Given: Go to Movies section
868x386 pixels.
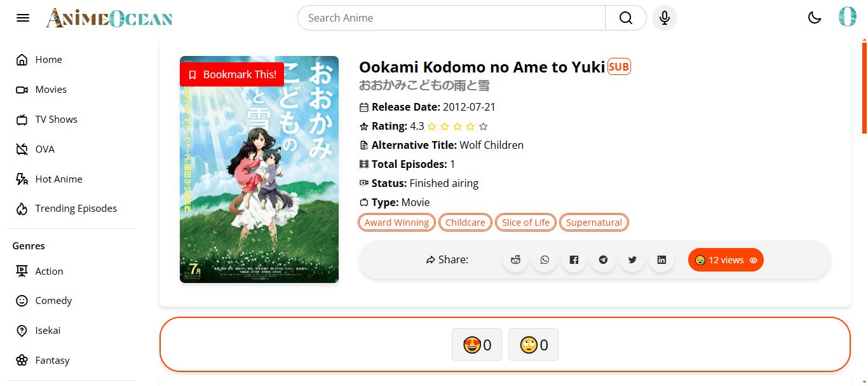Looking at the screenshot, I should tap(50, 90).
